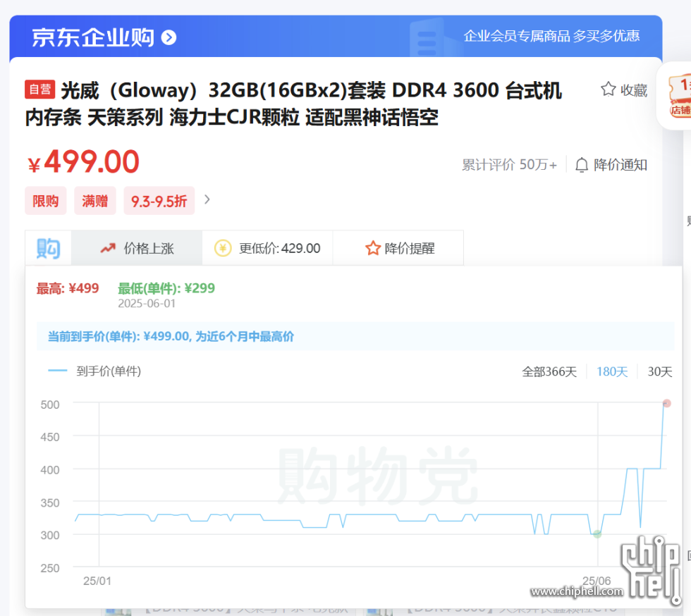Viewport: 691px width, 616px height.
Task: Click the 光威 Gloway product title
Action: point(293,104)
